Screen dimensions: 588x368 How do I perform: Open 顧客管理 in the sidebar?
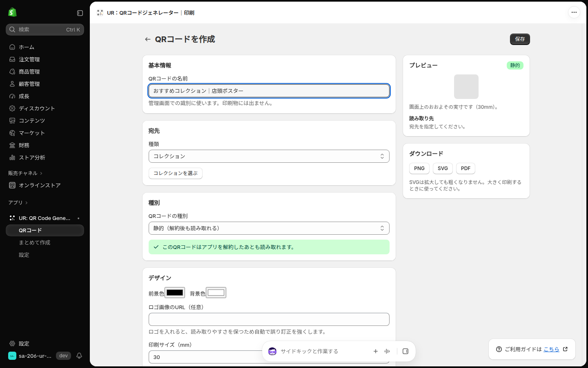[45, 84]
